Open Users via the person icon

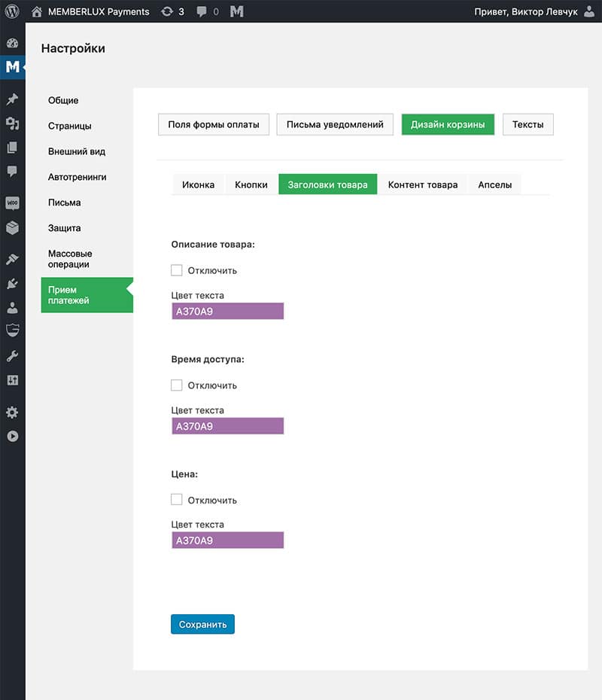[12, 307]
